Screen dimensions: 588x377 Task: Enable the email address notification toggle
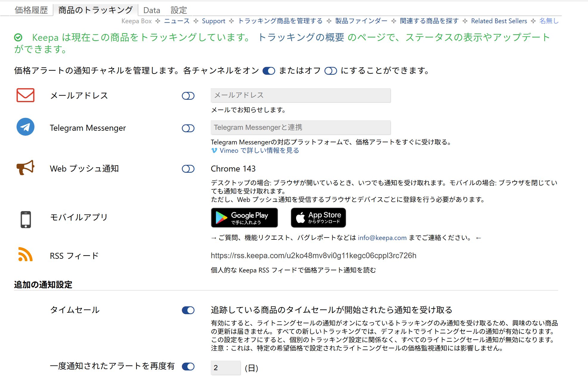[188, 96]
